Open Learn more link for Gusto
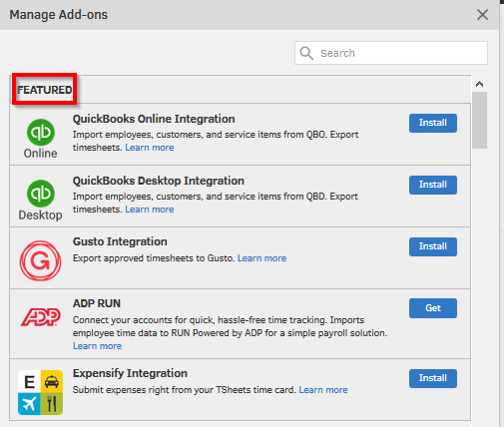The height and width of the screenshot is (427, 504). click(x=261, y=258)
